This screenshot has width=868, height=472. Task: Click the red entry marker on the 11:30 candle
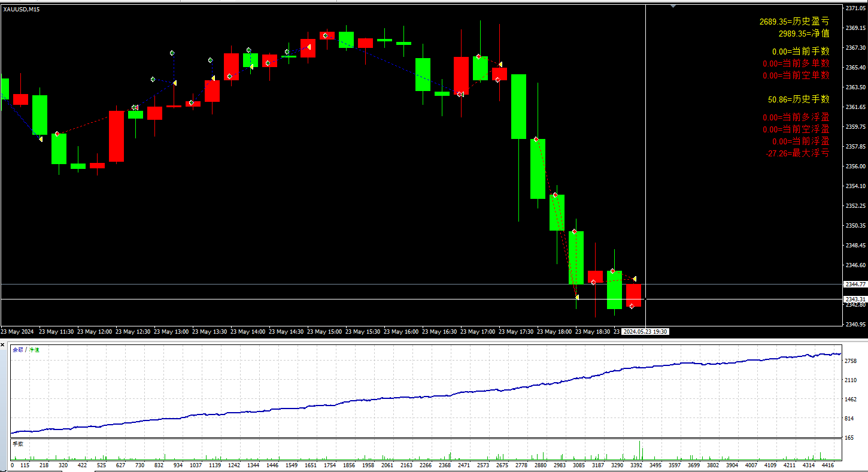click(57, 134)
